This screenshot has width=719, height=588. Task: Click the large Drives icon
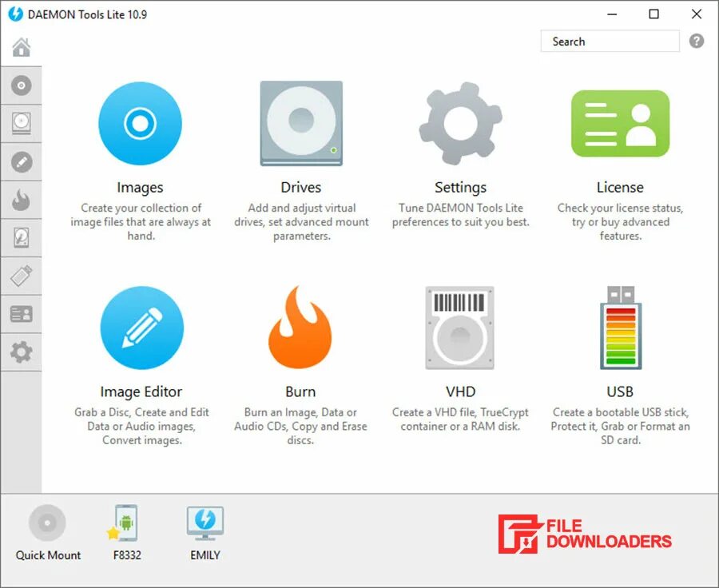tap(301, 123)
